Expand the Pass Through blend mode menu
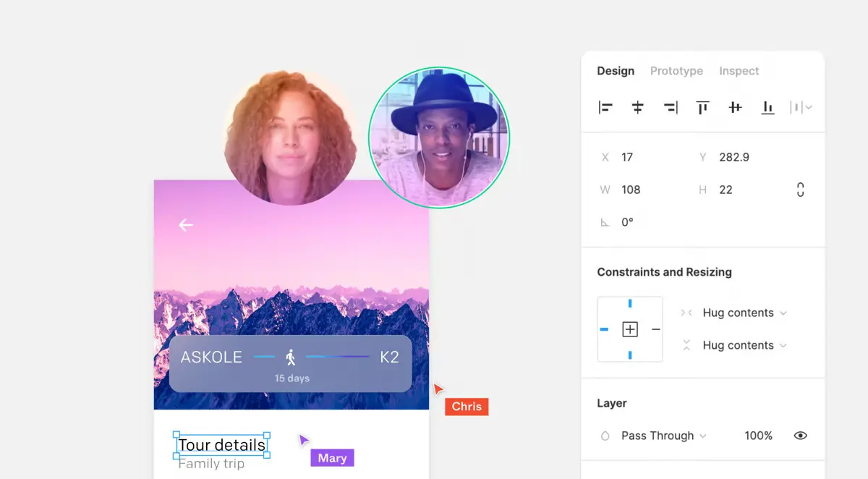 (x=663, y=436)
